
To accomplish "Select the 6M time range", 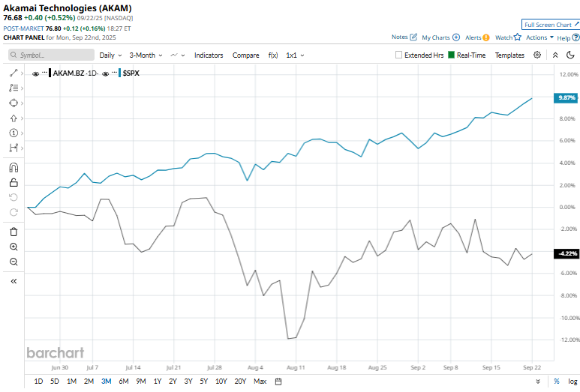I will click(124, 382).
